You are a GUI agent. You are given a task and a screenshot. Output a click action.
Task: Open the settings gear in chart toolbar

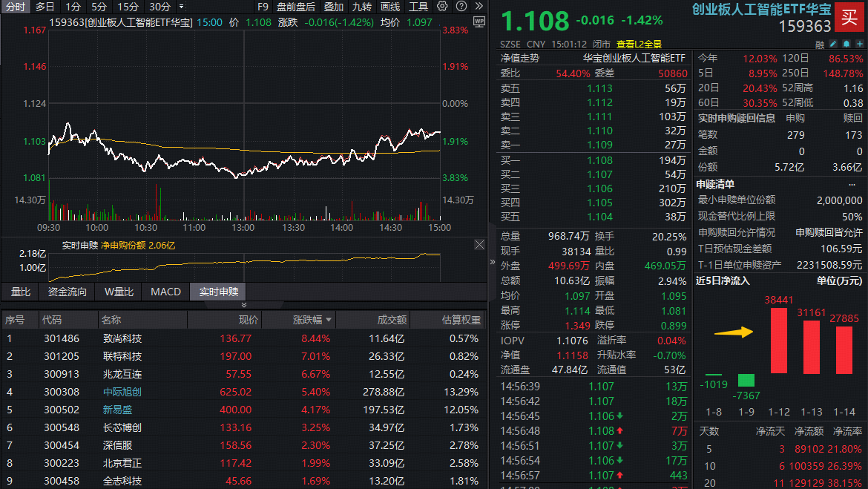pyautogui.click(x=442, y=7)
